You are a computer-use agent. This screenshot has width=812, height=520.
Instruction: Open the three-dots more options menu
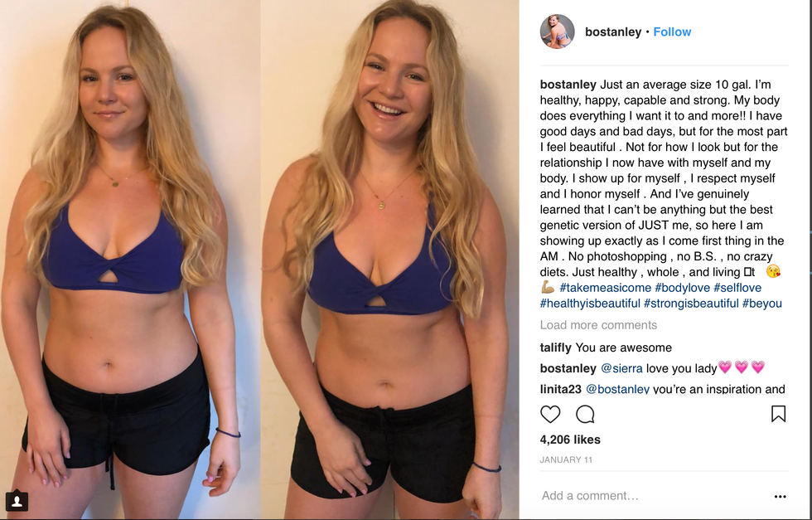coord(780,496)
